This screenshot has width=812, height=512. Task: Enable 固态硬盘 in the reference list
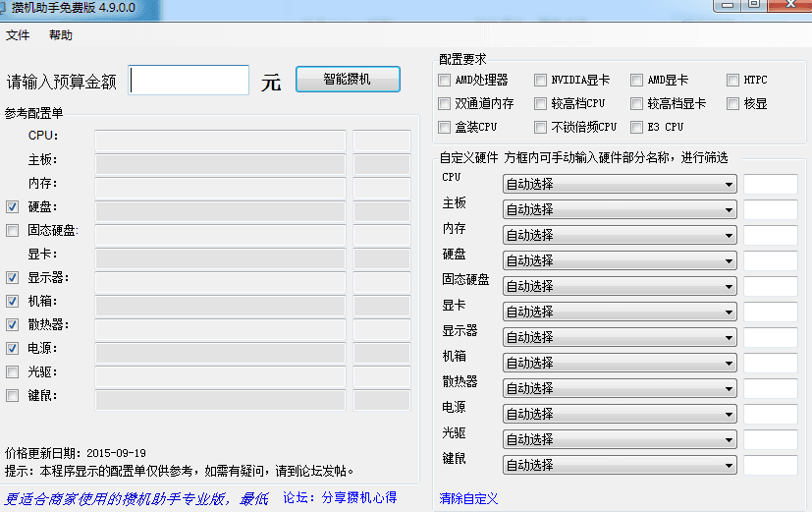[13, 231]
